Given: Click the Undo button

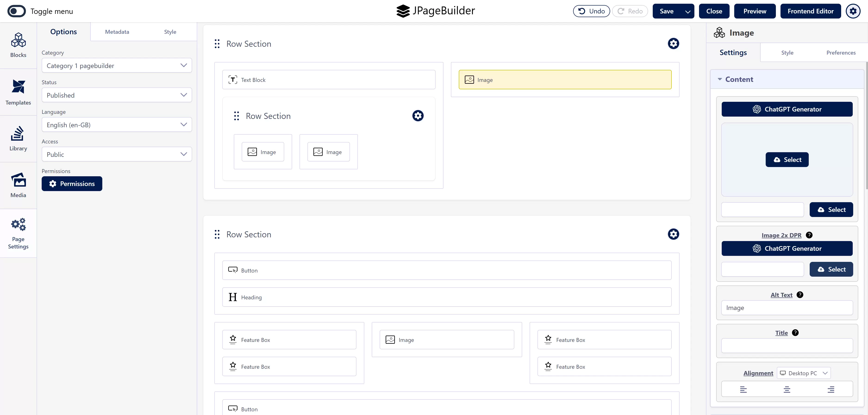Looking at the screenshot, I should point(591,11).
